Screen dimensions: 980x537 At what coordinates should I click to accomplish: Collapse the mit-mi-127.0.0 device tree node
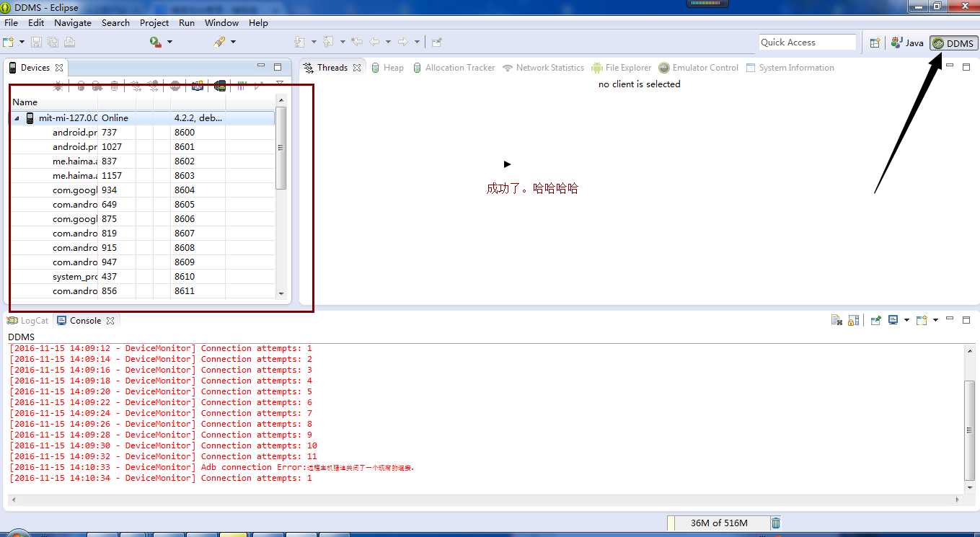(17, 118)
